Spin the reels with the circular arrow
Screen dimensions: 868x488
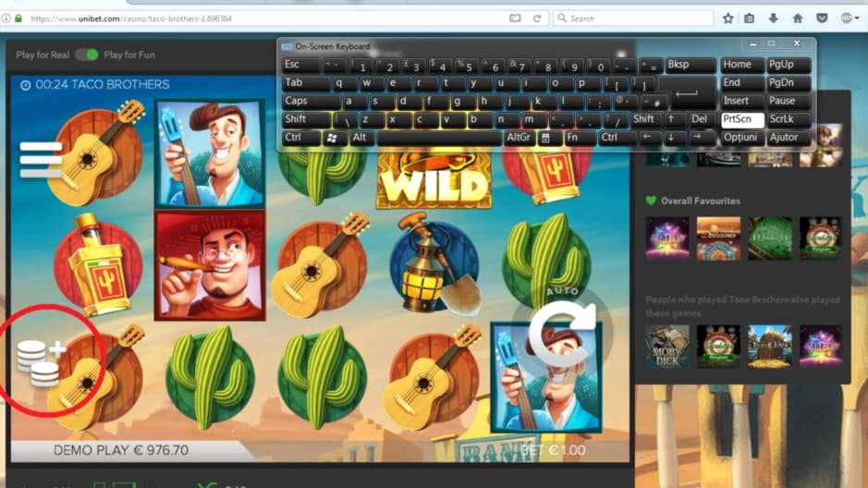[x=561, y=331]
